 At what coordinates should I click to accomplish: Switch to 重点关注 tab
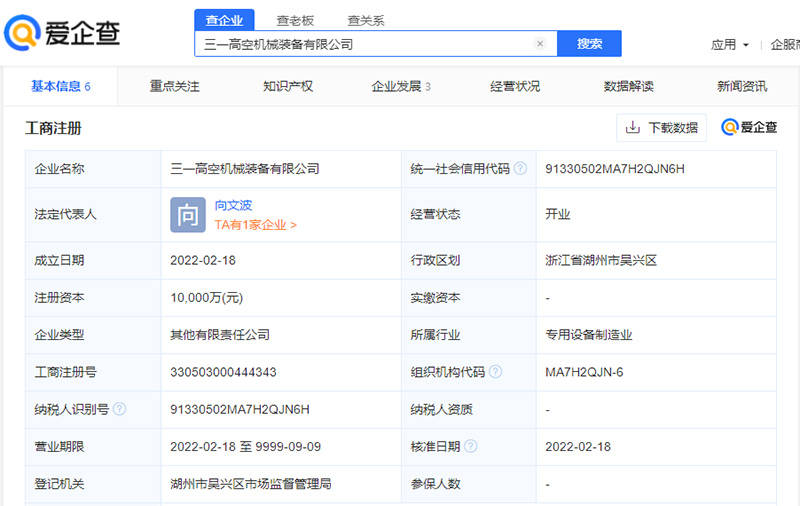(x=174, y=86)
